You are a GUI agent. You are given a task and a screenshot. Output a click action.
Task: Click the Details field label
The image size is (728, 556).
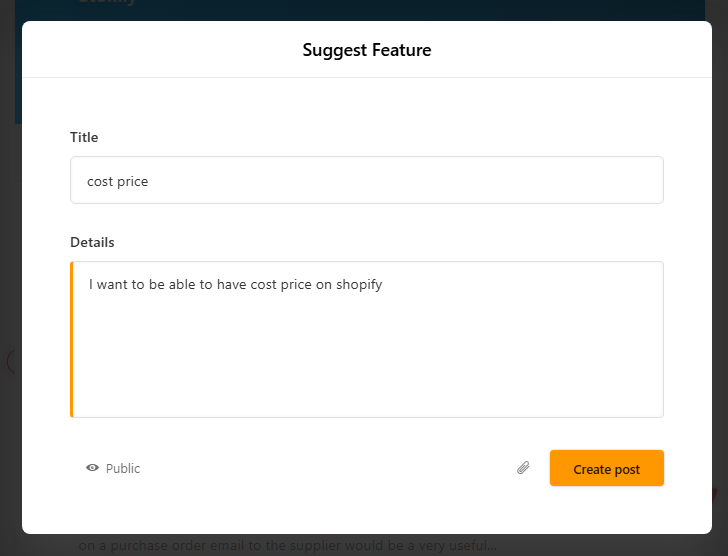pos(92,242)
